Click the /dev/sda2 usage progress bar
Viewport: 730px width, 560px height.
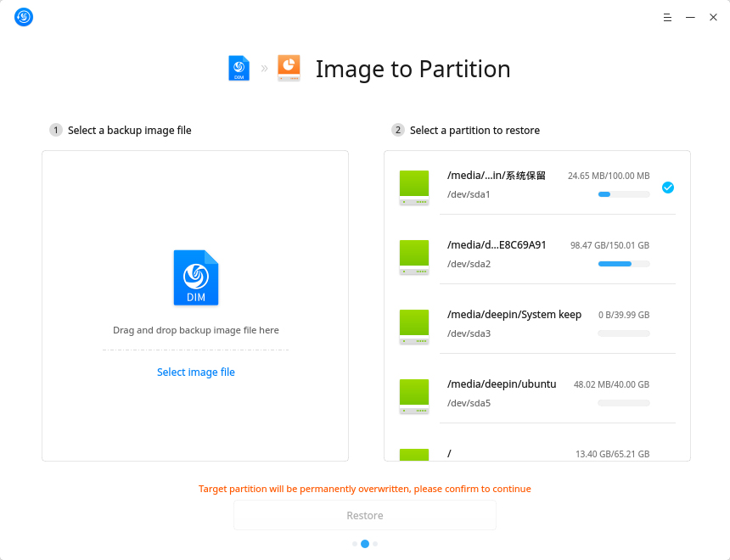tap(623, 264)
